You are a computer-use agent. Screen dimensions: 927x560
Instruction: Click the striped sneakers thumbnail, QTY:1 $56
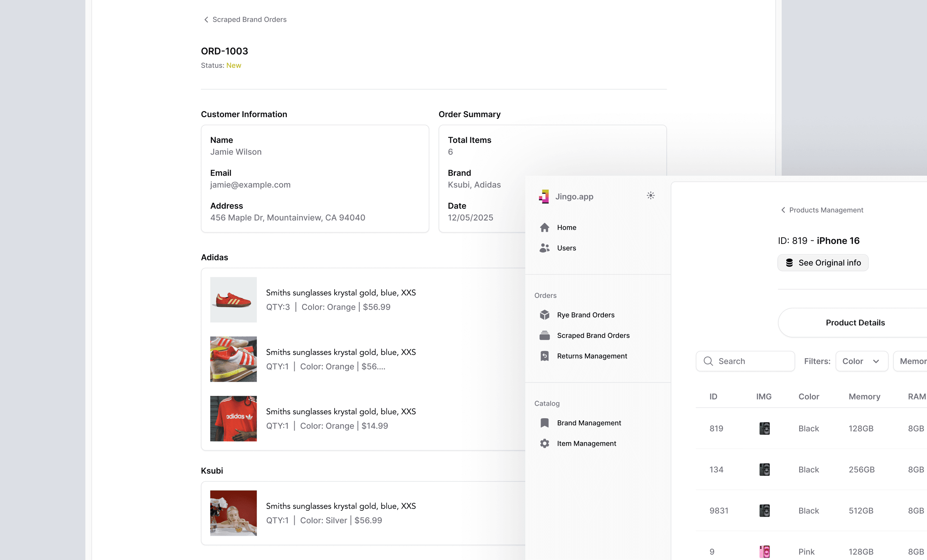click(x=233, y=359)
